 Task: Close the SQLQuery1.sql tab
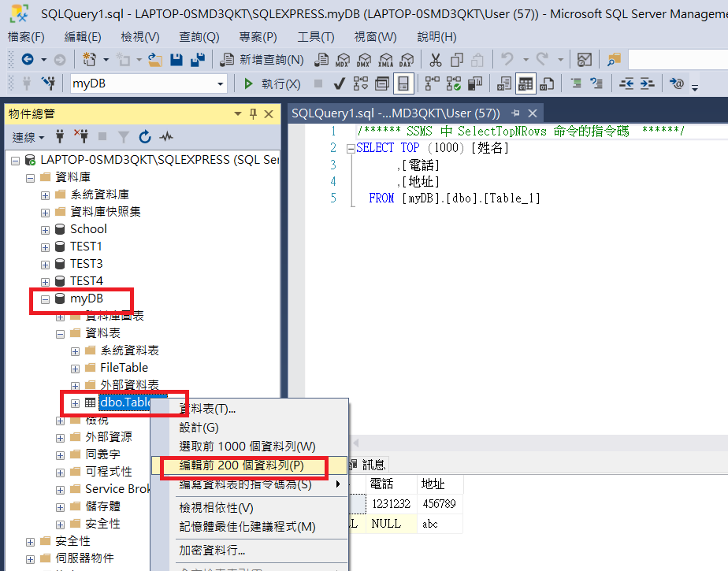[533, 113]
